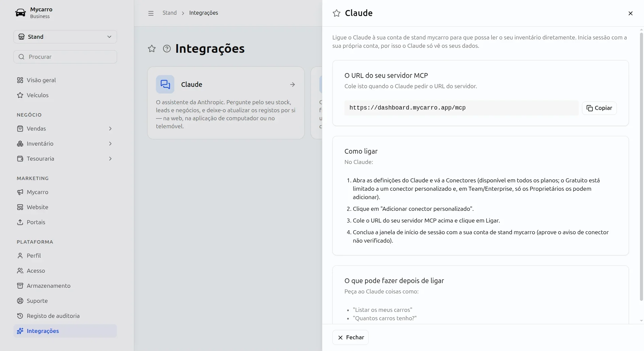Open the Stand workspace dropdown
Viewport: 644px width, 351px height.
tap(65, 37)
